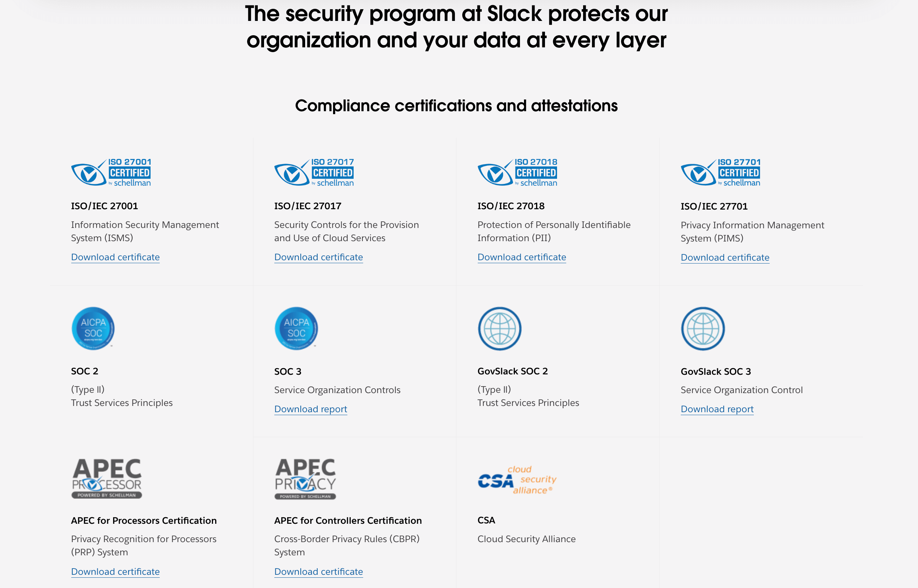This screenshot has width=918, height=588.
Task: Download the ISO/IEC 27701 certificate
Action: tap(725, 257)
